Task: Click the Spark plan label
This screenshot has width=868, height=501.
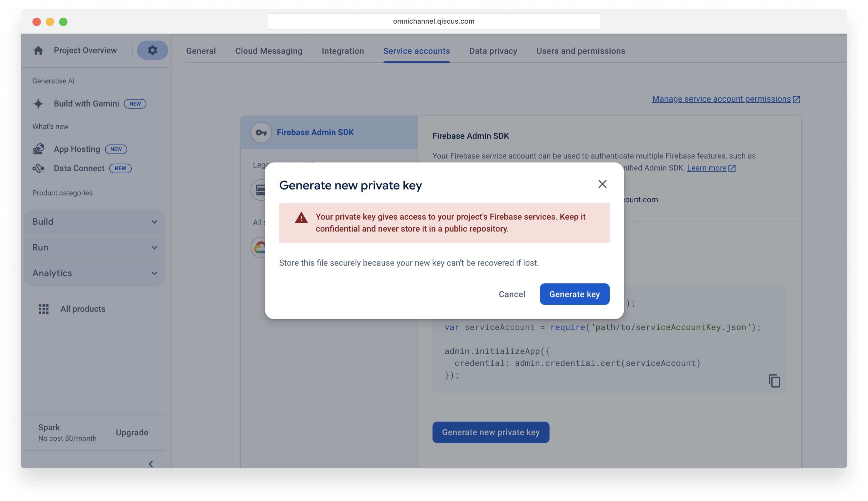Action: [x=49, y=427]
